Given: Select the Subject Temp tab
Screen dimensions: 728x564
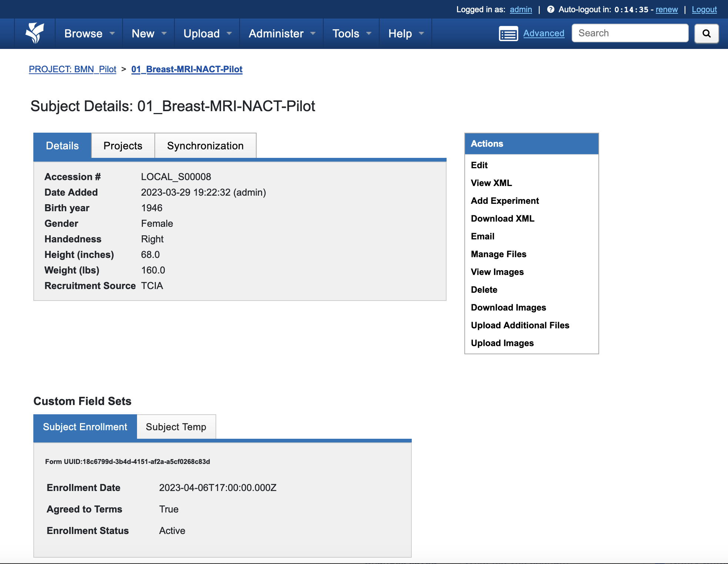Looking at the screenshot, I should 176,427.
